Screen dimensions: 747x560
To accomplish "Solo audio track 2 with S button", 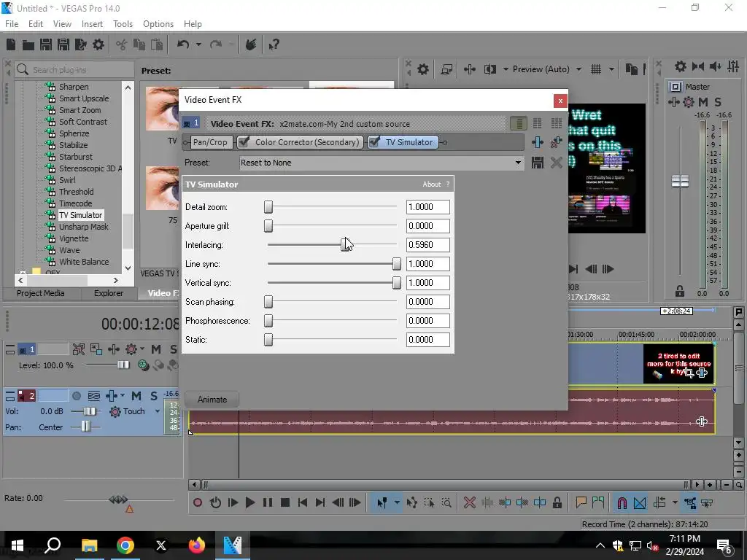I will [154, 396].
